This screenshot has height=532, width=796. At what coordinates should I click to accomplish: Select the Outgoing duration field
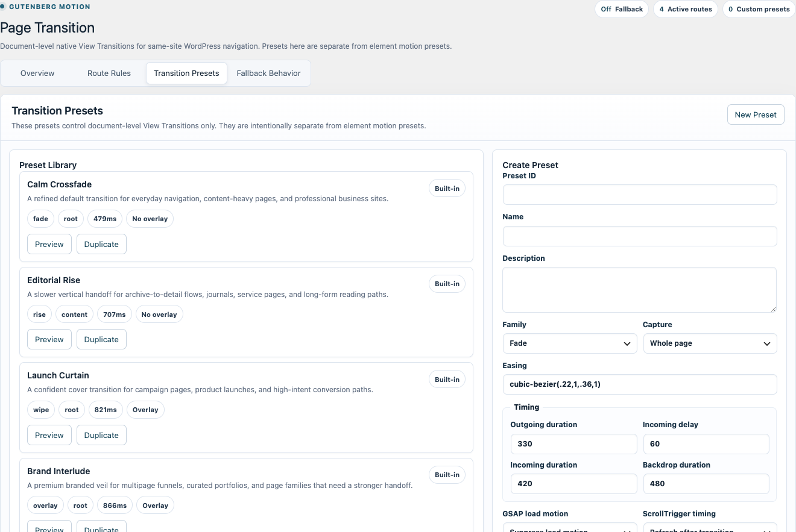(573, 444)
